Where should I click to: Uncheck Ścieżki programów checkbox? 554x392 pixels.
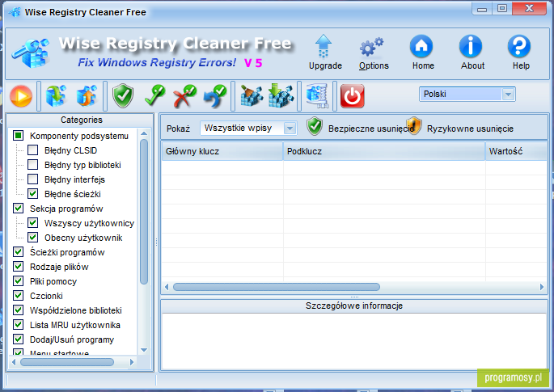click(19, 252)
